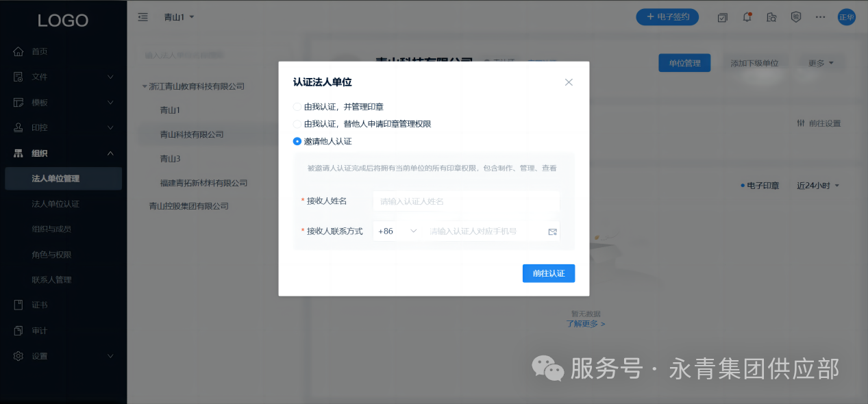Click the 前往设置 link
The image size is (868, 404).
coord(824,123)
